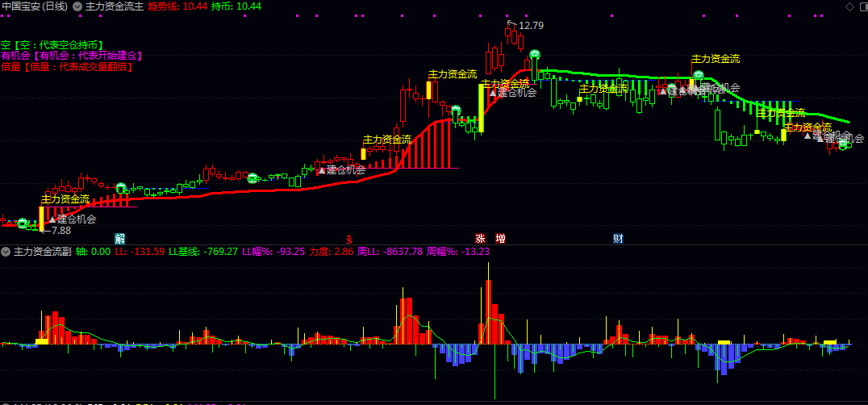Image resolution: width=868 pixels, height=405 pixels.
Task: Click the 周LL: -8637.78 value
Action: 390,252
